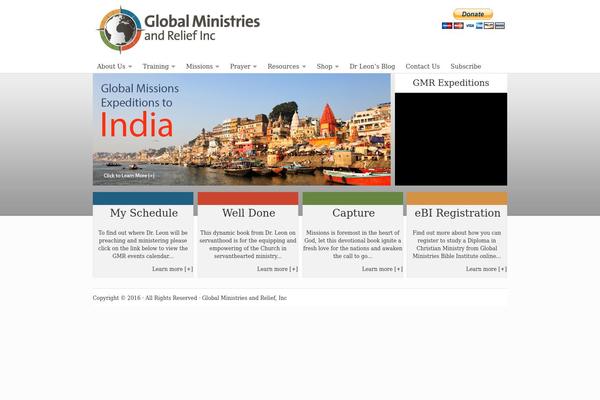Go to Dr Leon's Blog
This screenshot has height=400, width=600.
coord(372,66)
